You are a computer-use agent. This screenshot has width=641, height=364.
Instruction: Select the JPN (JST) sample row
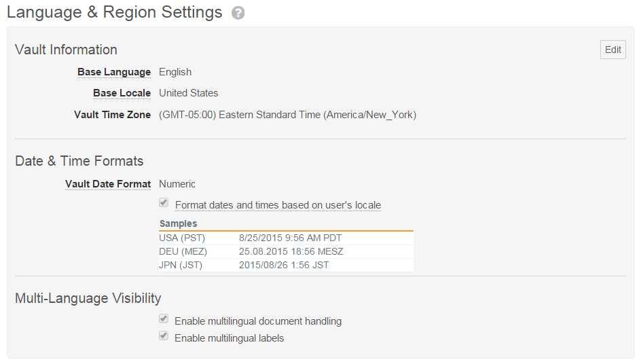pyautogui.click(x=285, y=265)
